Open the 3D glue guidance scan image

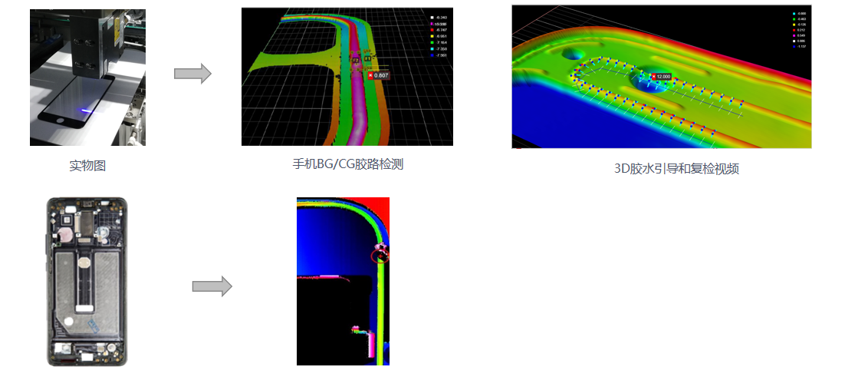(662, 77)
